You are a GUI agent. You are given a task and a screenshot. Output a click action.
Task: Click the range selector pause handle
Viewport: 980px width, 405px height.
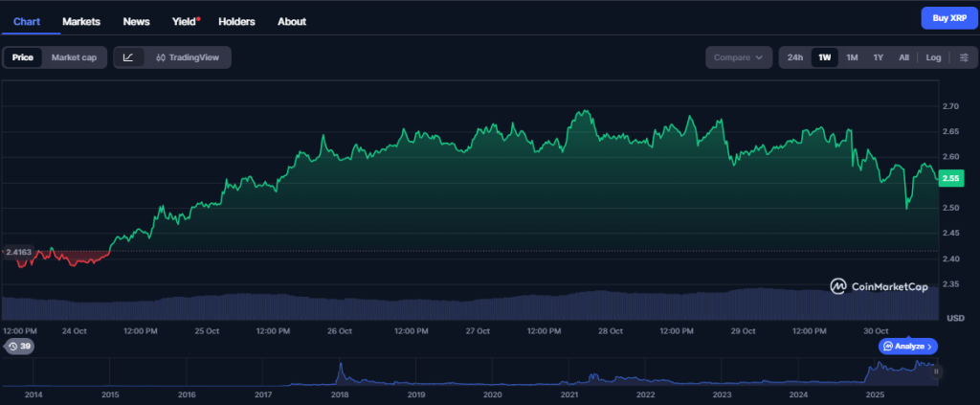point(937,371)
